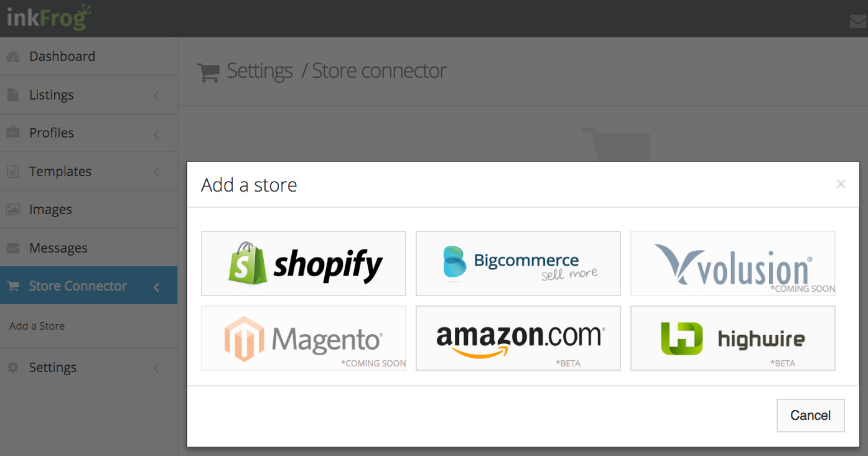868x456 pixels.
Task: Choose the Shopify store option
Action: 304,263
